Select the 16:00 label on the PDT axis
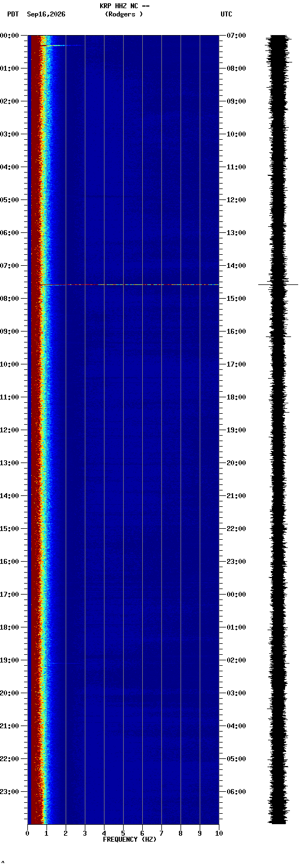Viewport: 302px width, 868px height. click(9, 562)
